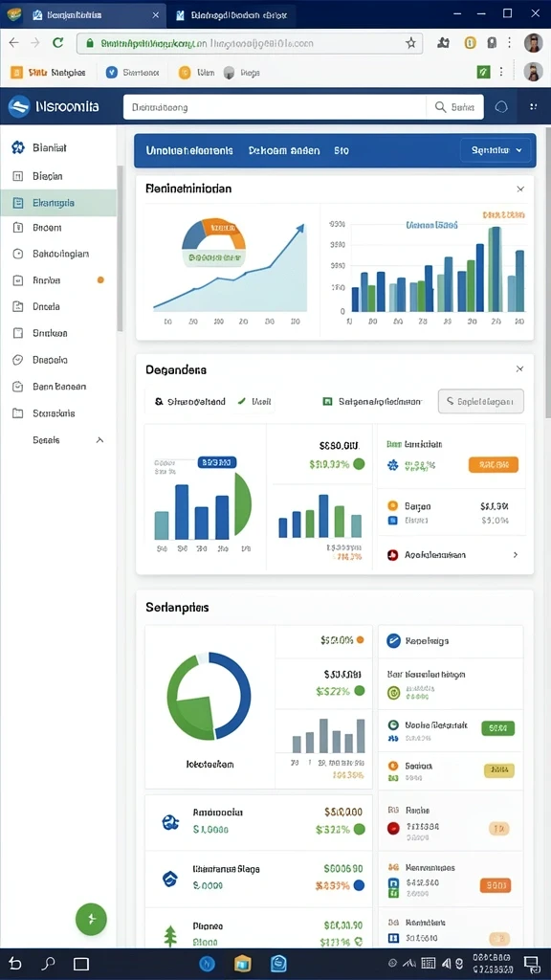Click inside the header search field
Screen dimensions: 551x980
pyautogui.click(x=275, y=107)
